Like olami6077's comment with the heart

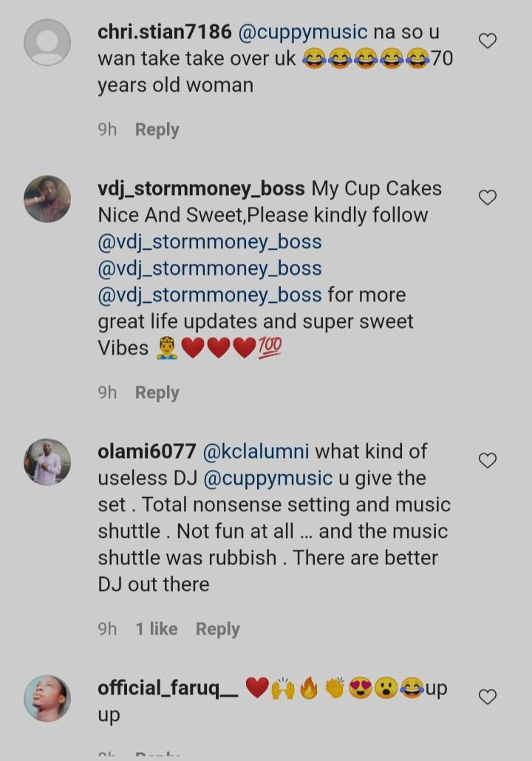coord(488,460)
